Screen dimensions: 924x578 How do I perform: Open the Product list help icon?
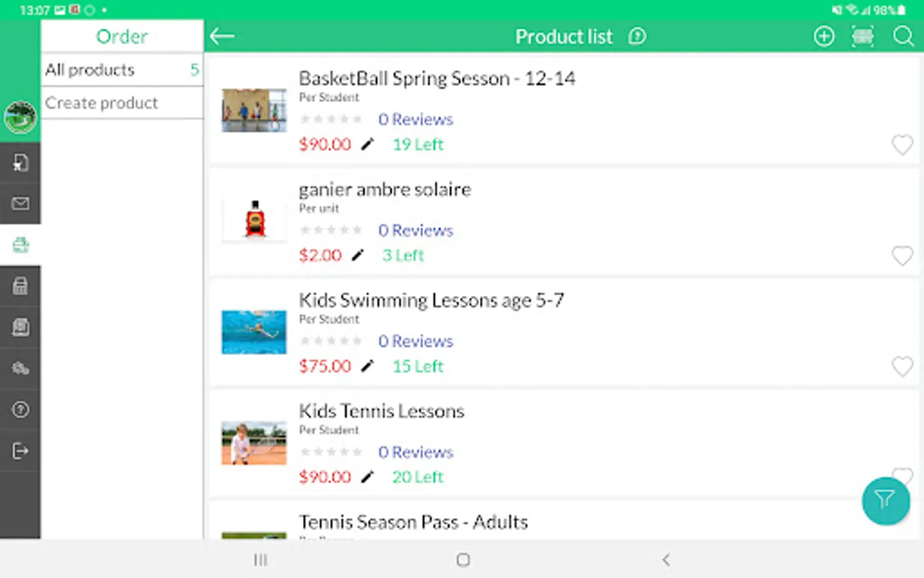point(637,37)
